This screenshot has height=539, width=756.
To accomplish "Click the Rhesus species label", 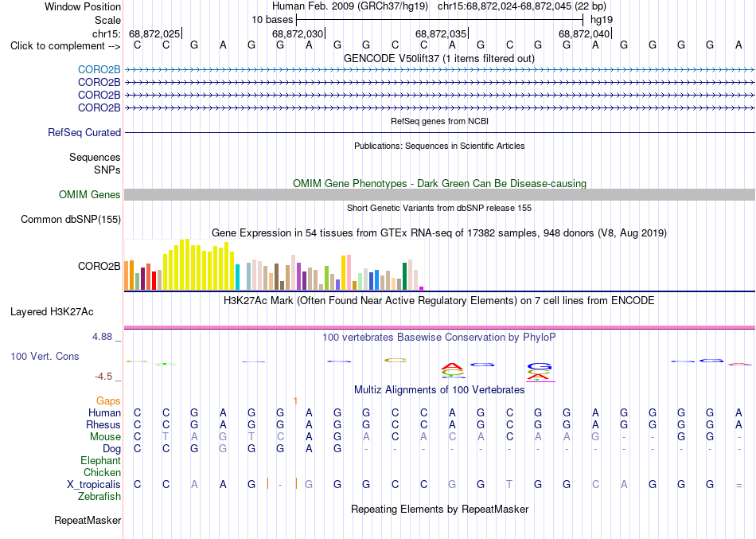I will click(x=103, y=425).
